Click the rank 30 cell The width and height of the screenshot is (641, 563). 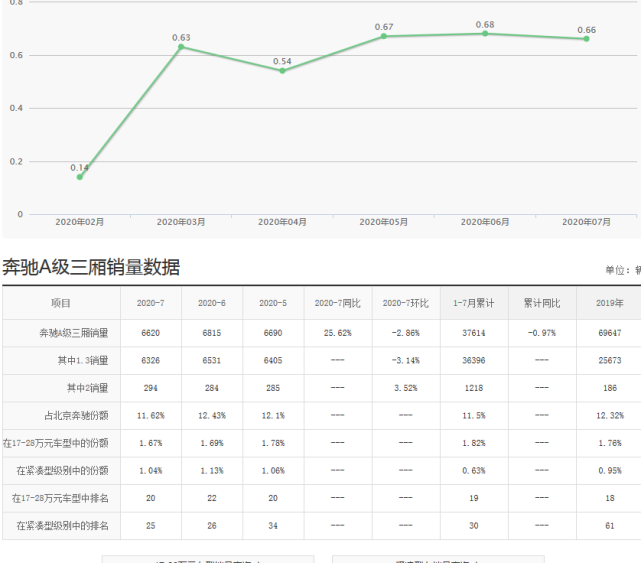pyautogui.click(x=474, y=525)
